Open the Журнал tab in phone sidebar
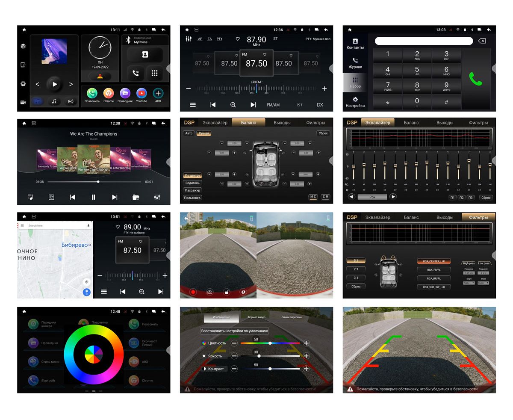This screenshot has height=420, width=513. (355, 63)
